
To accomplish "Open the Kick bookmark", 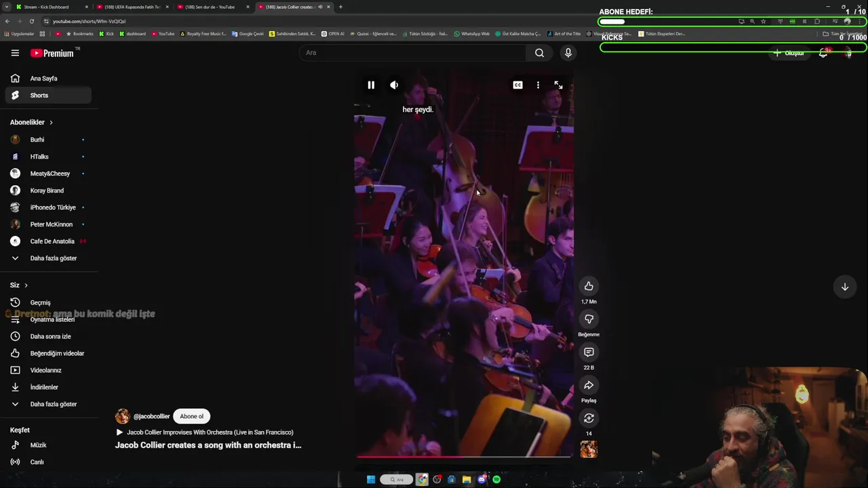I will click(107, 33).
